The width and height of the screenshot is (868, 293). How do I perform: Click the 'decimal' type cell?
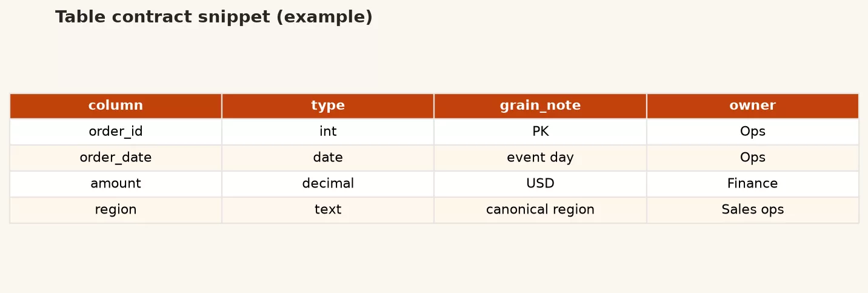click(328, 184)
